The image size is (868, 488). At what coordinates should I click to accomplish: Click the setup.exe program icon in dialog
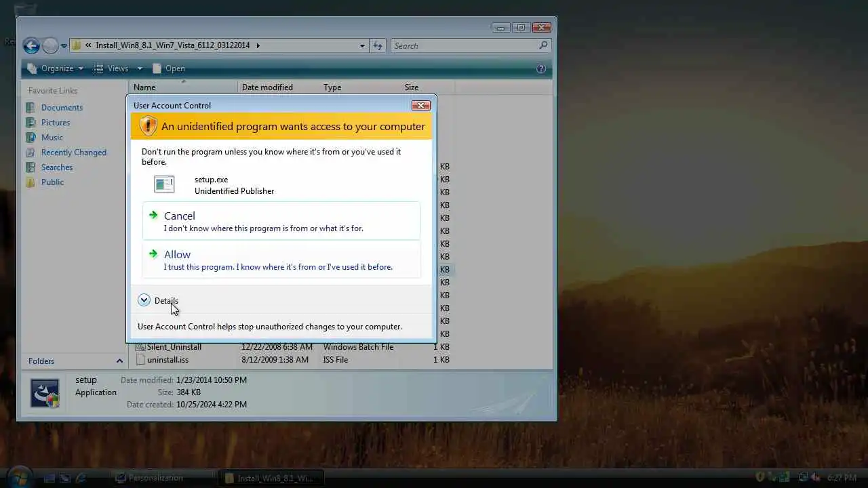pos(164,184)
